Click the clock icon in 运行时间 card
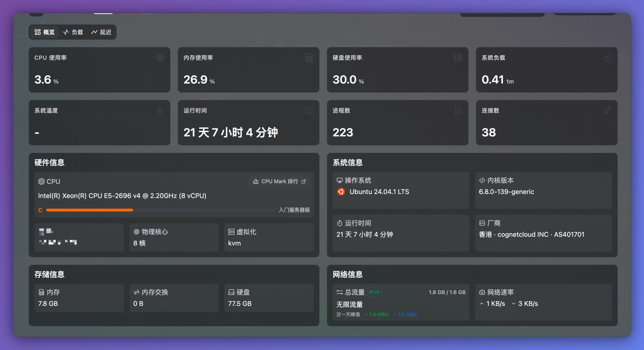 coord(309,110)
